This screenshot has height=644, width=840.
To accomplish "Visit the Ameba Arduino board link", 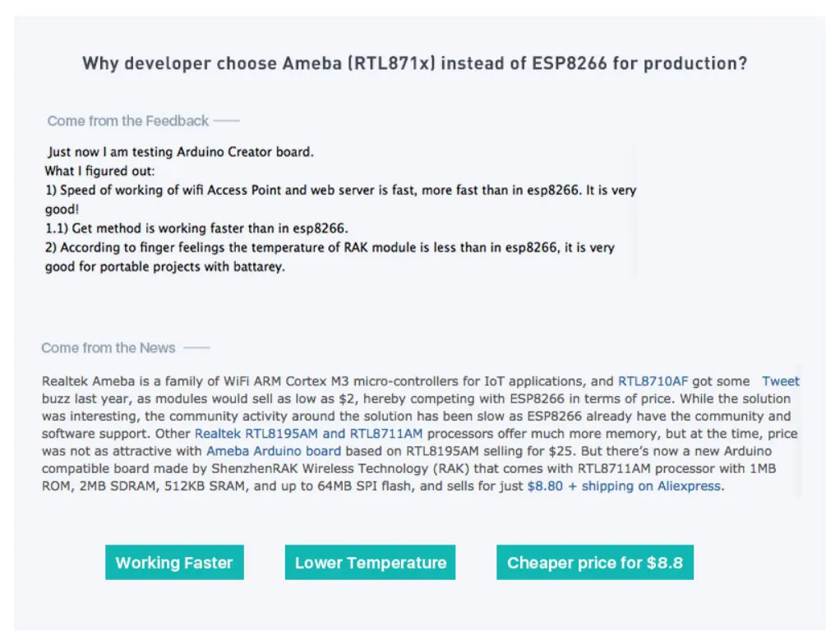I will [274, 451].
